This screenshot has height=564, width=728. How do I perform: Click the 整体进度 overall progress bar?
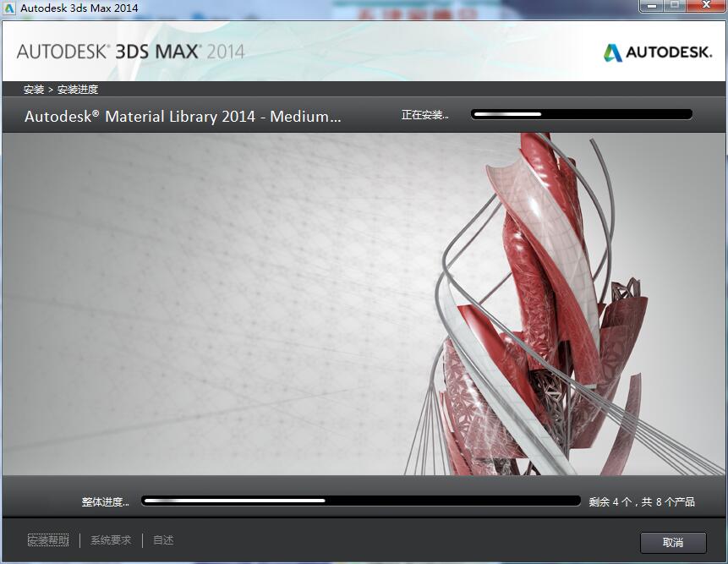[361, 501]
